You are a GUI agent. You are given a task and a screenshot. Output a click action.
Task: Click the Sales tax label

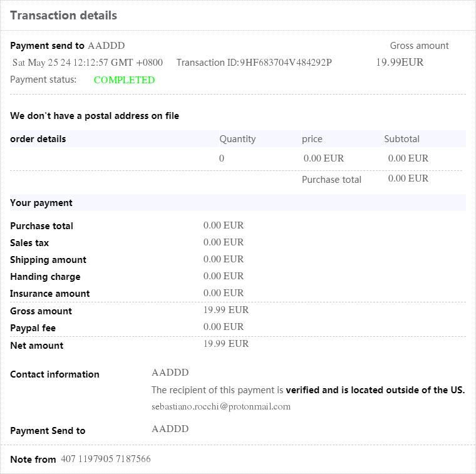pos(29,243)
